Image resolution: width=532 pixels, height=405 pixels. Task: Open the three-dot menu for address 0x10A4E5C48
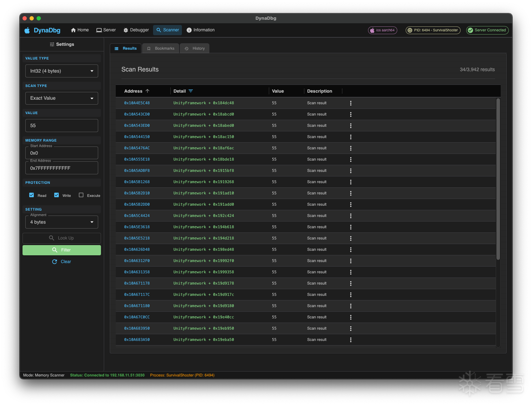pos(350,103)
